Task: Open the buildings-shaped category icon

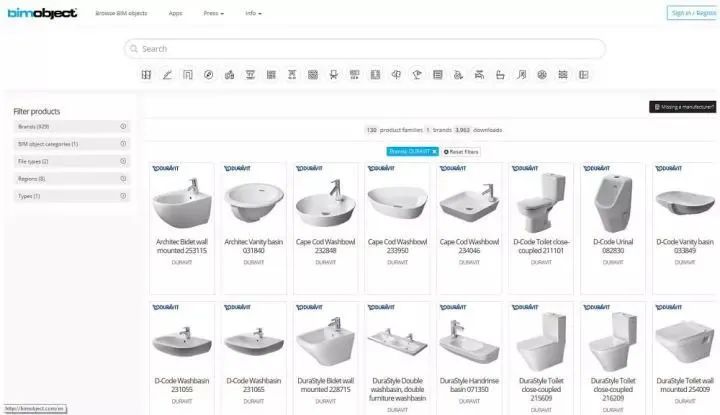Action: 230,75
